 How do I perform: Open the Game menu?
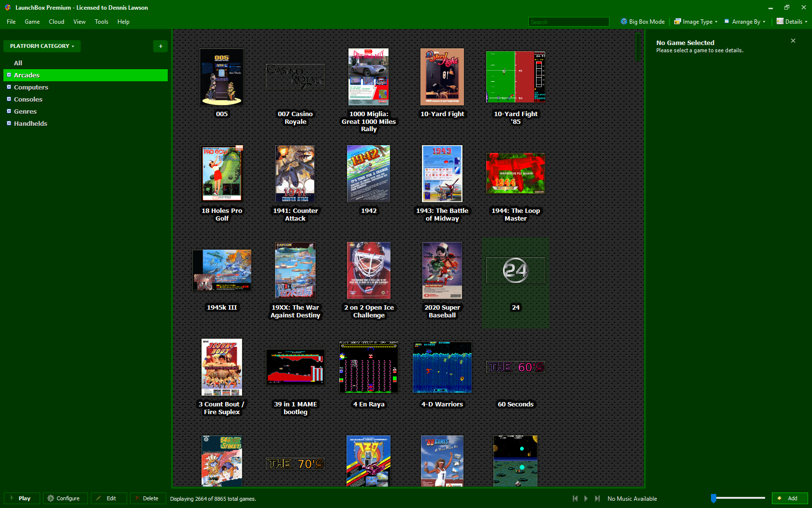32,22
